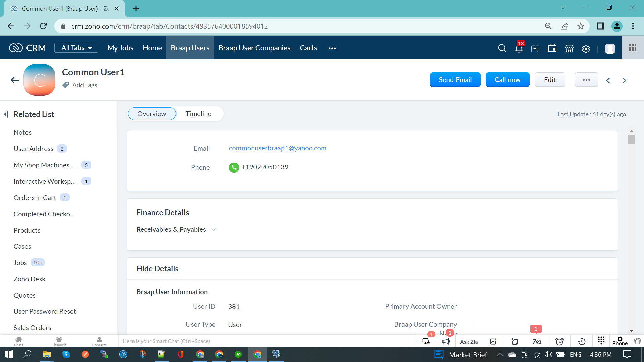Switch to the Timeline tab
This screenshot has width=644, height=362.
(x=198, y=114)
